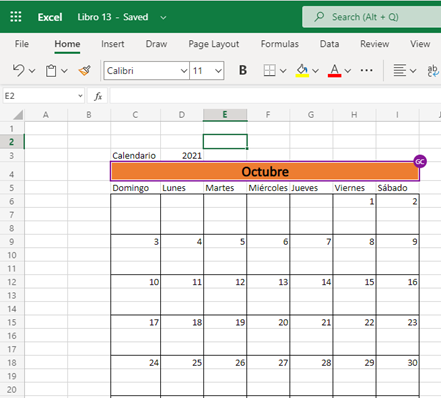Image resolution: width=441 pixels, height=398 pixels.
Task: Select the calendar cell with 30
Action: coord(398,363)
